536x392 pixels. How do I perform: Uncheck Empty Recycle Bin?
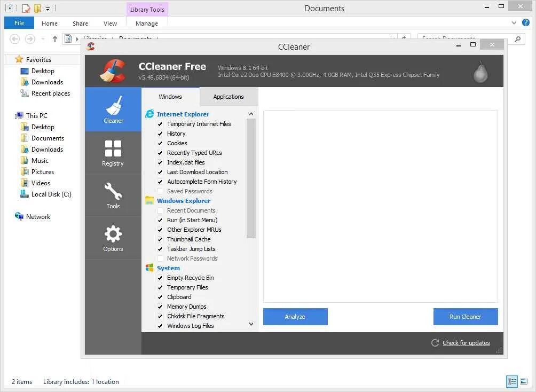[x=160, y=277]
